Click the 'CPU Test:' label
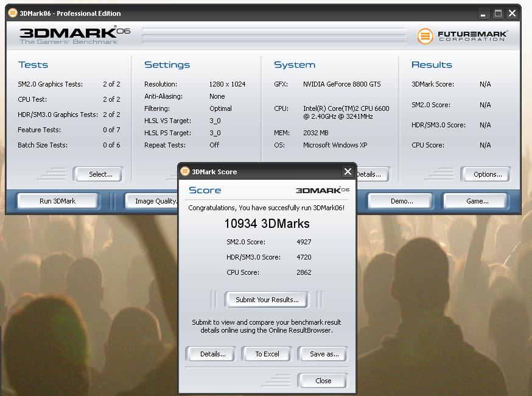This screenshot has height=396, width=532. [32, 99]
